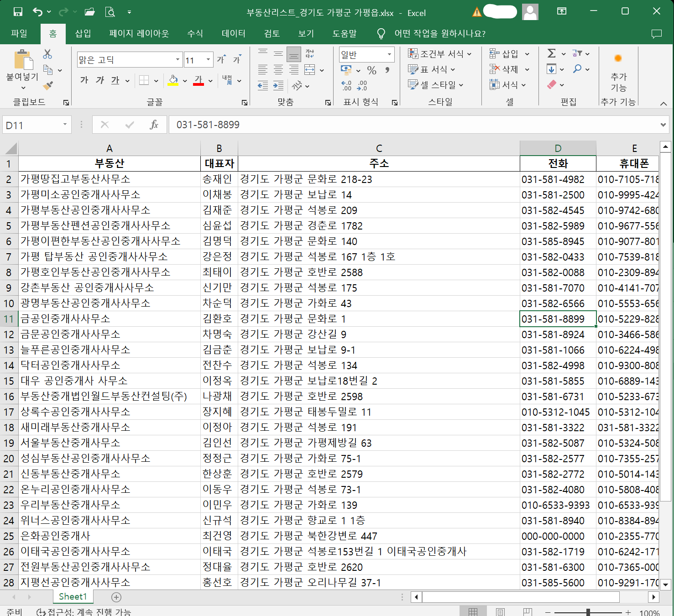Viewport: 674px width, 616px height.
Task: Open the 파일 menu
Action: pos(20,33)
